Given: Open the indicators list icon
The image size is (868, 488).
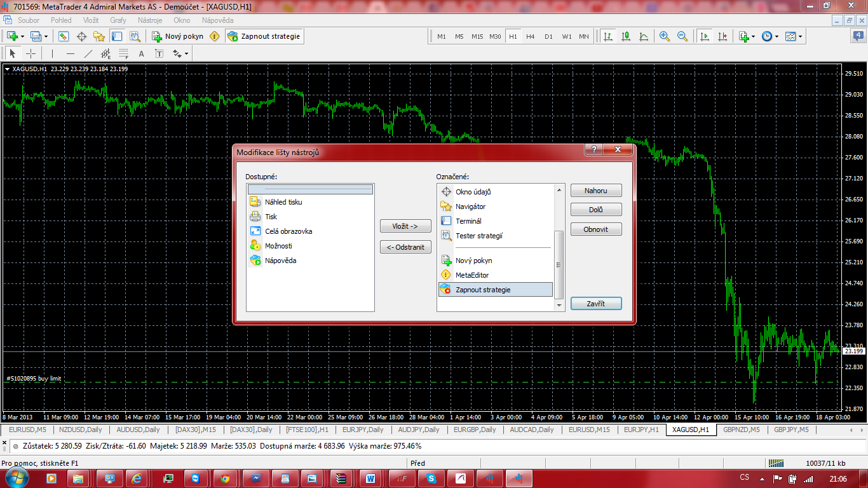Looking at the screenshot, I should (x=743, y=36).
